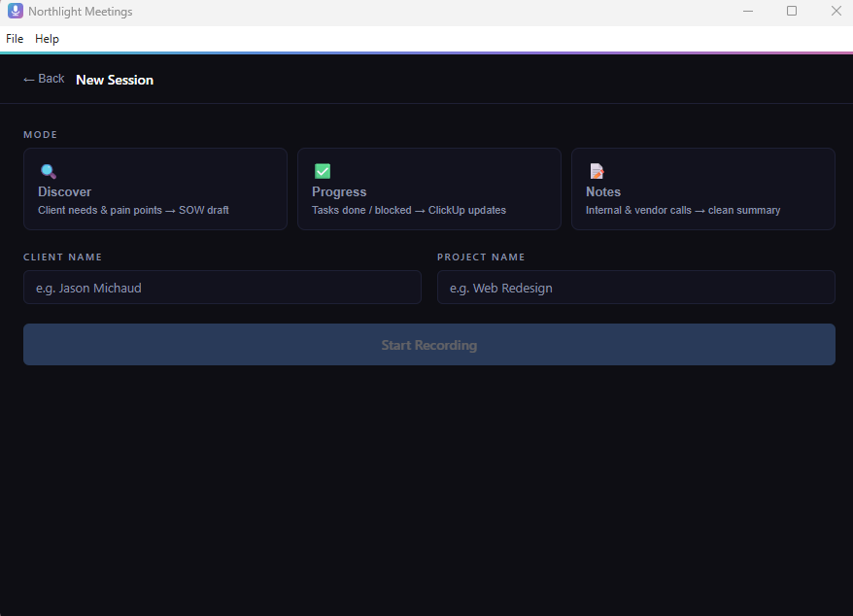Select the Progress mode card title
The image size is (853, 616).
pyautogui.click(x=339, y=191)
